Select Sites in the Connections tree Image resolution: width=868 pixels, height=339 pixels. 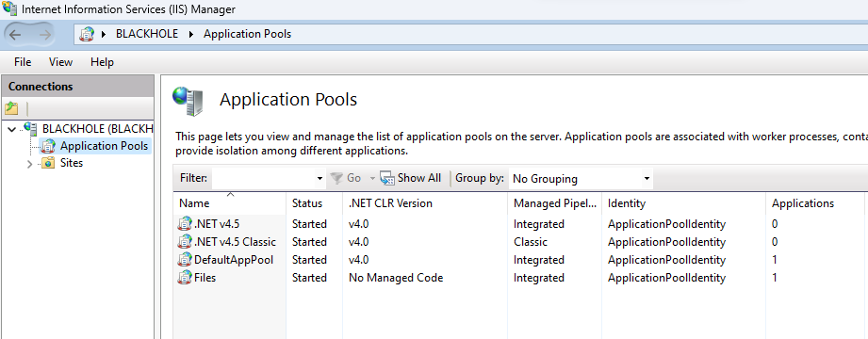coord(72,163)
